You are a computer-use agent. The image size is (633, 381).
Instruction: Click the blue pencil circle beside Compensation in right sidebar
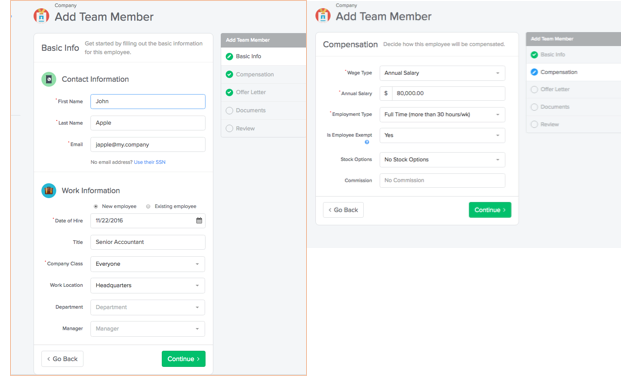[534, 72]
